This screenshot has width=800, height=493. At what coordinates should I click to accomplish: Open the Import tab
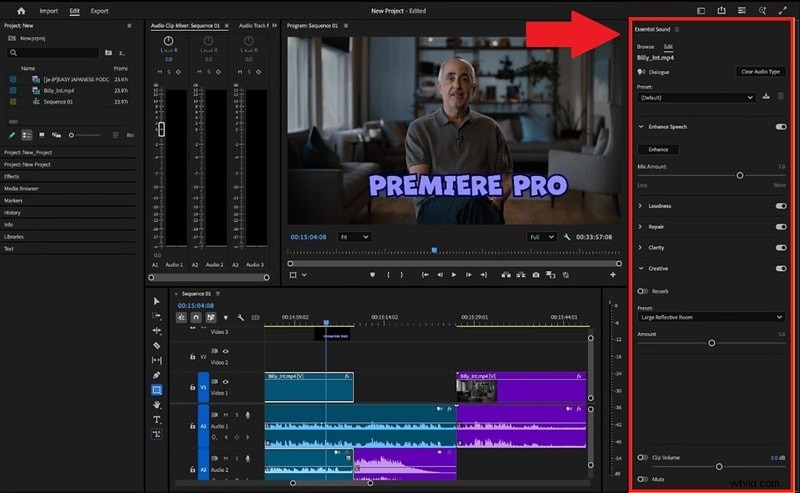point(48,11)
